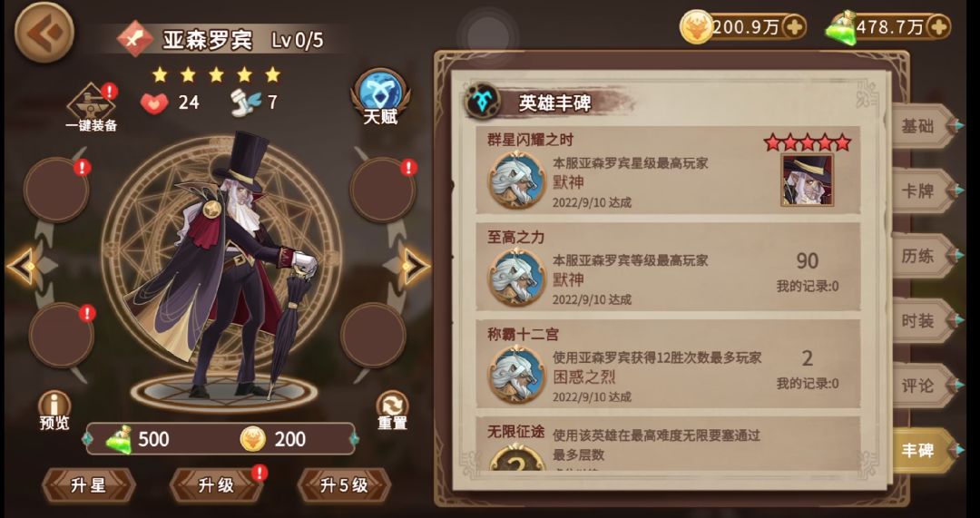Add green potion currency with plus
The height and width of the screenshot is (518, 980).
coord(938,27)
